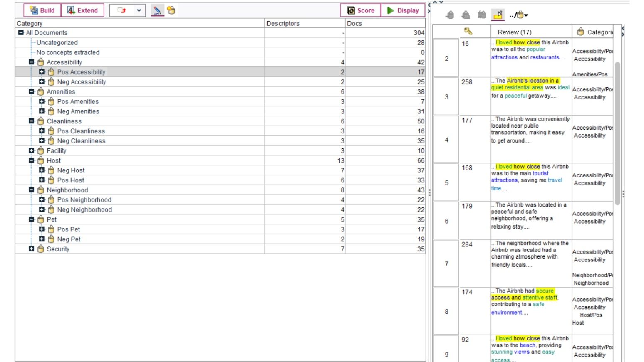
Task: Click the vertical scrollbar in the review pane
Action: [618, 133]
